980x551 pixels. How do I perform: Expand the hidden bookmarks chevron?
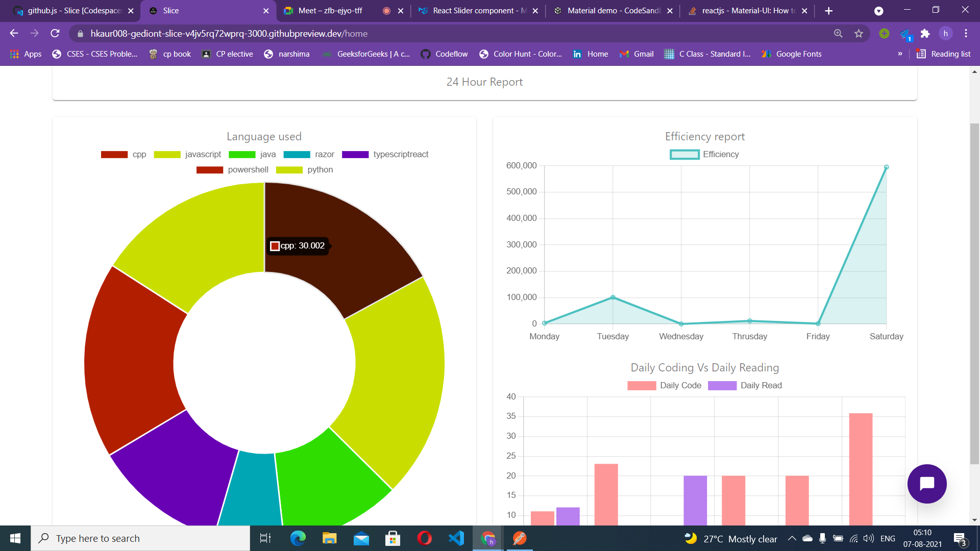pyautogui.click(x=900, y=54)
